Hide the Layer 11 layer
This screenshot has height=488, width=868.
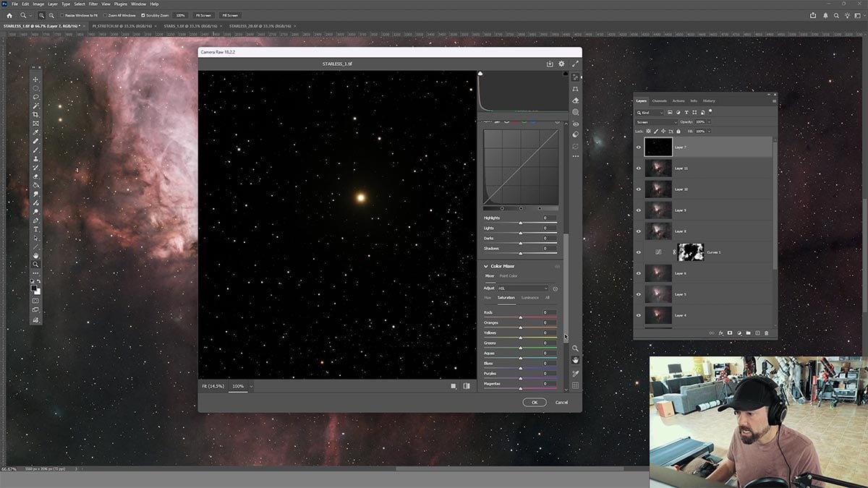[x=639, y=168]
